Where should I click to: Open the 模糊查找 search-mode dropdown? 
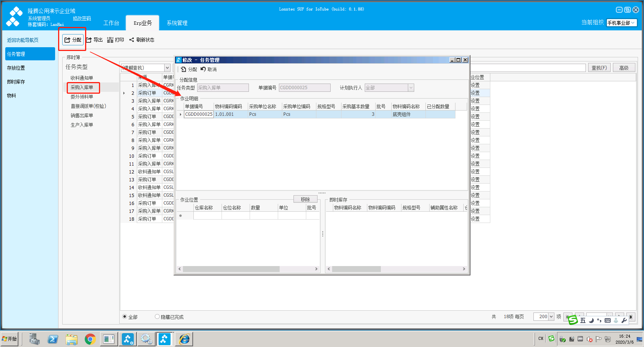pos(167,68)
